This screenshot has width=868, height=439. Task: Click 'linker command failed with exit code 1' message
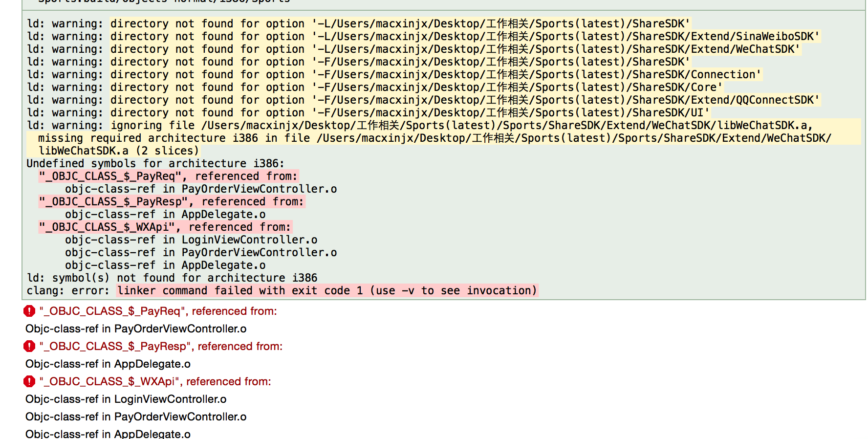click(x=327, y=290)
